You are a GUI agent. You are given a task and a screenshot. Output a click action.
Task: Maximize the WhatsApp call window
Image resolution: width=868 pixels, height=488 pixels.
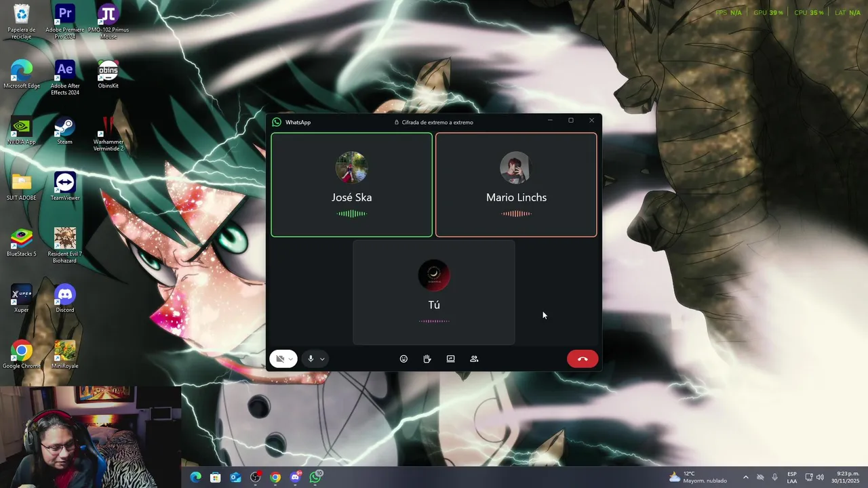click(x=571, y=121)
